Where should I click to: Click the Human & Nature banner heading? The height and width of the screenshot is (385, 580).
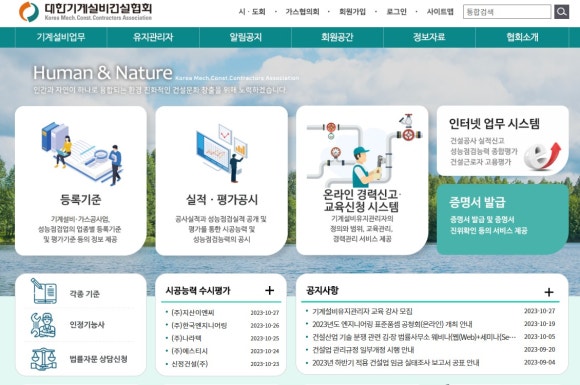point(102,72)
